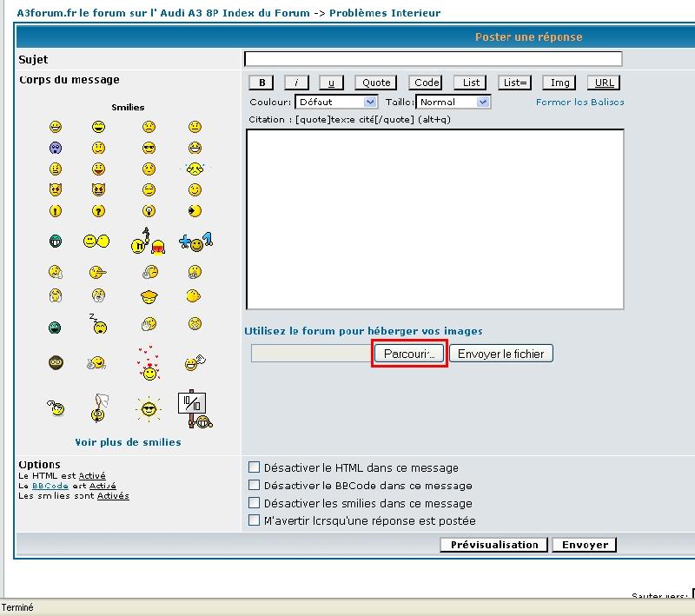The width and height of the screenshot is (695, 616).
Task: Click the Prévisualisation button
Action: coord(493,545)
